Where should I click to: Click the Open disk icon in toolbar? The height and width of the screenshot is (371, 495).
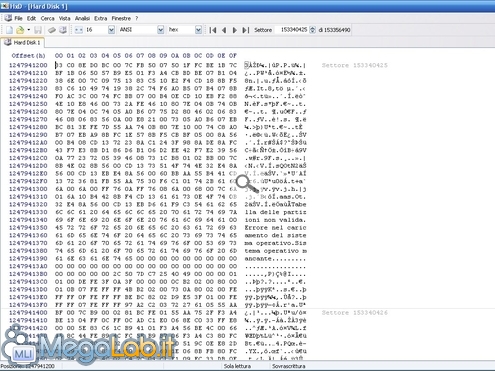63,30
